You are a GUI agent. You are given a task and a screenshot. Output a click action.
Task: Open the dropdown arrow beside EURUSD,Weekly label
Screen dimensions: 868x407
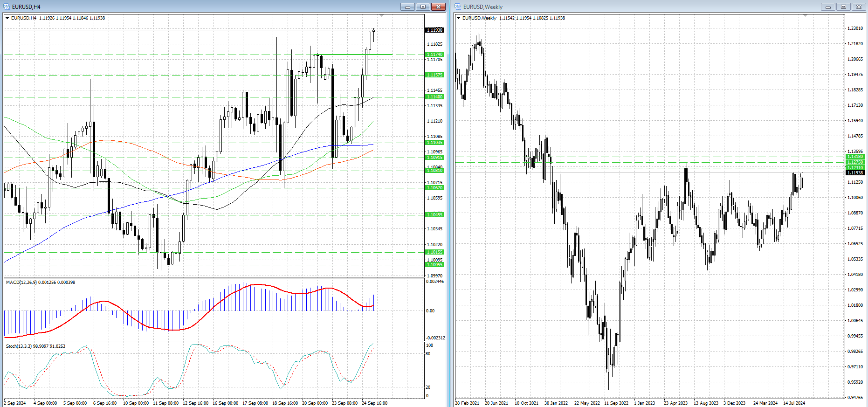tap(459, 18)
